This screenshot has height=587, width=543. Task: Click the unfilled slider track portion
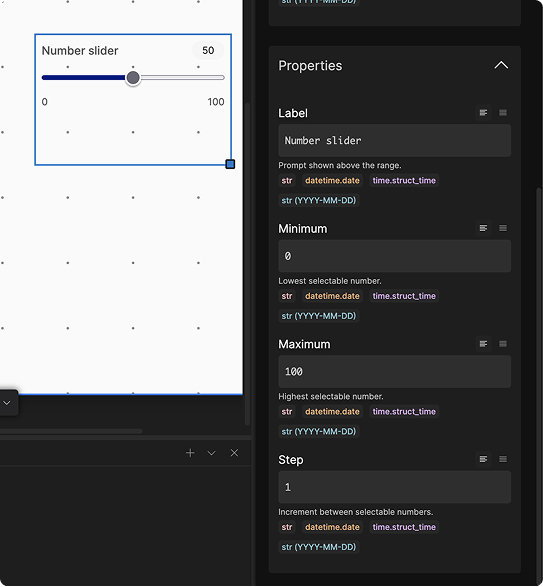(x=182, y=78)
